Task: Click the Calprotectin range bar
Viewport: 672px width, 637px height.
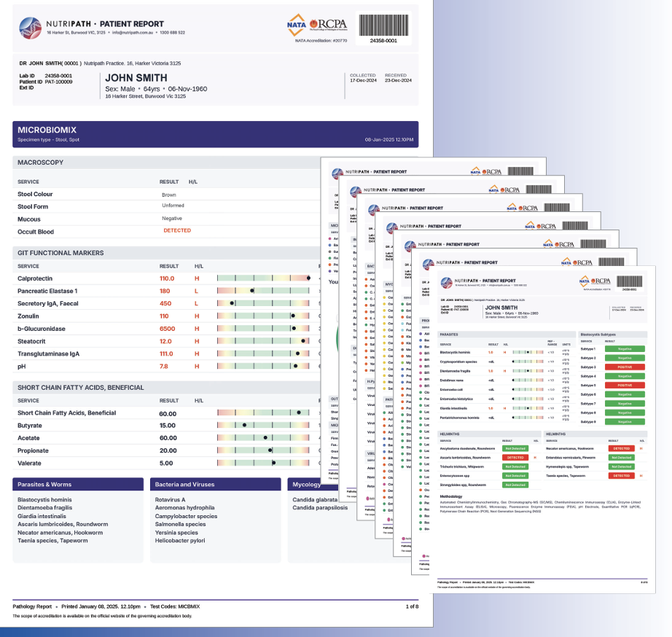Action: [263, 278]
